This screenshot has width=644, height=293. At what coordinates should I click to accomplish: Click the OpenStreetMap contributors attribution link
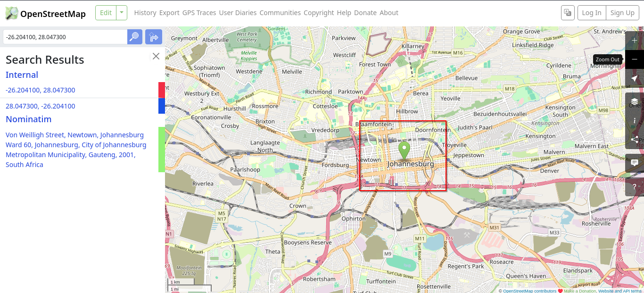529,291
